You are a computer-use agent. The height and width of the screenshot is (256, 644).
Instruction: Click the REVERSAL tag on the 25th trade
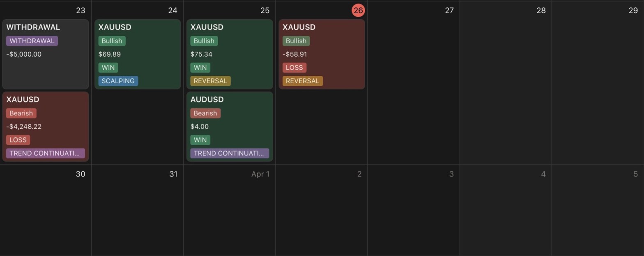210,81
